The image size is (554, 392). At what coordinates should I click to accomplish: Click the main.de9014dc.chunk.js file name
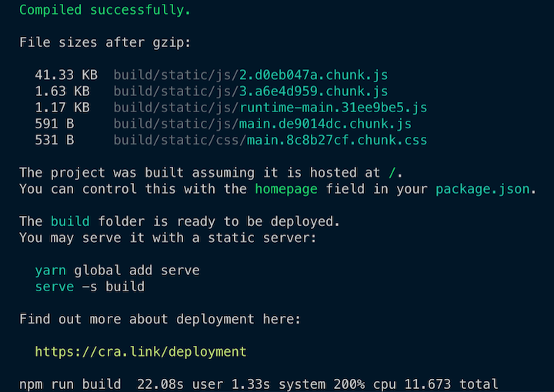(325, 124)
